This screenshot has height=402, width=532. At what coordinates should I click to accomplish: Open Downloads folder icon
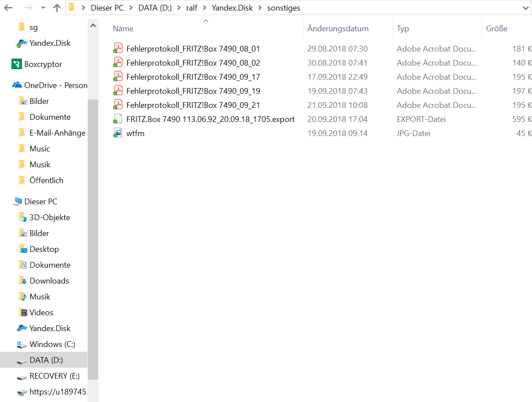[x=22, y=280]
